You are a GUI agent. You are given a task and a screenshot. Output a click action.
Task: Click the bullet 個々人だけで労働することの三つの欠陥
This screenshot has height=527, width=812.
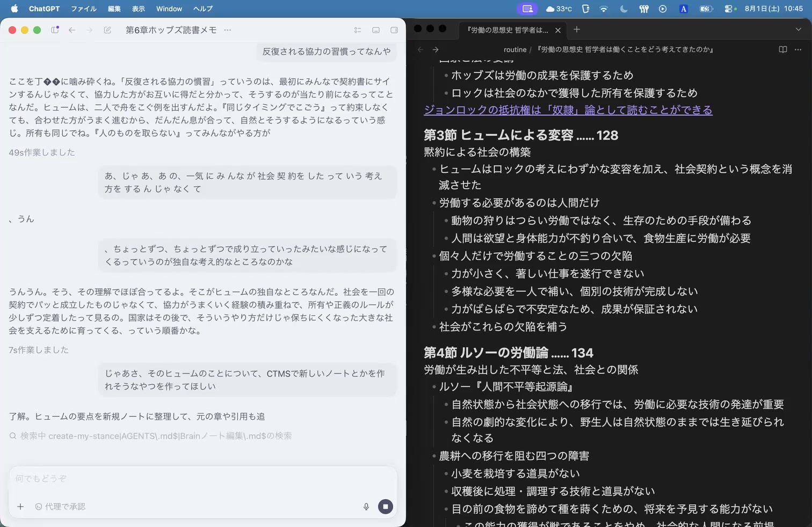tap(535, 256)
